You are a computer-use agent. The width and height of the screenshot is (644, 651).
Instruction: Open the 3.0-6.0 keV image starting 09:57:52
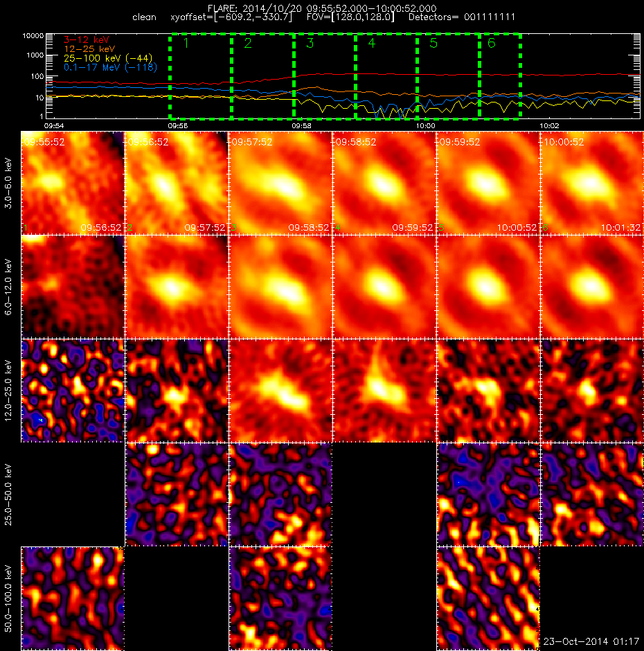point(280,183)
